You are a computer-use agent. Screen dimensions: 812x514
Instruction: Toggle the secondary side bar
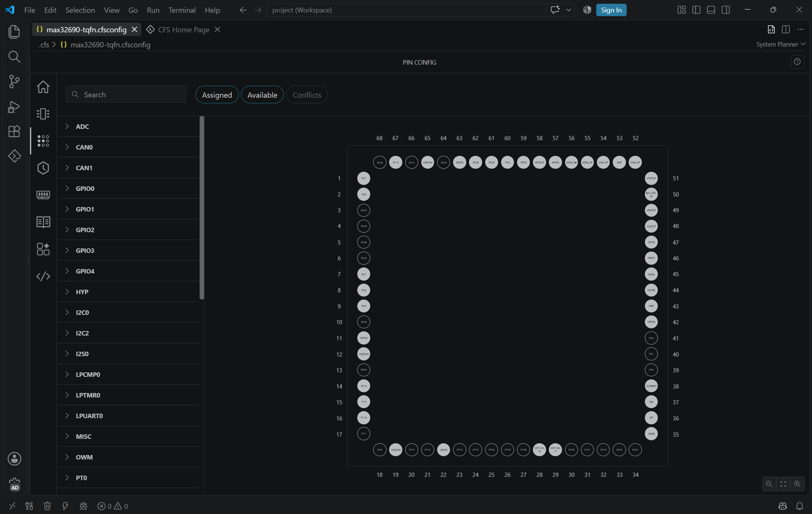[x=726, y=10]
